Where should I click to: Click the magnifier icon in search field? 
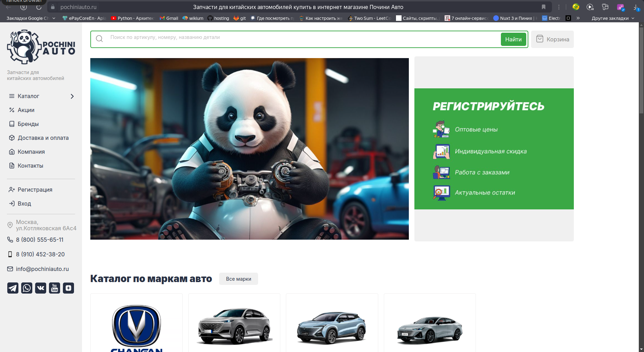99,39
